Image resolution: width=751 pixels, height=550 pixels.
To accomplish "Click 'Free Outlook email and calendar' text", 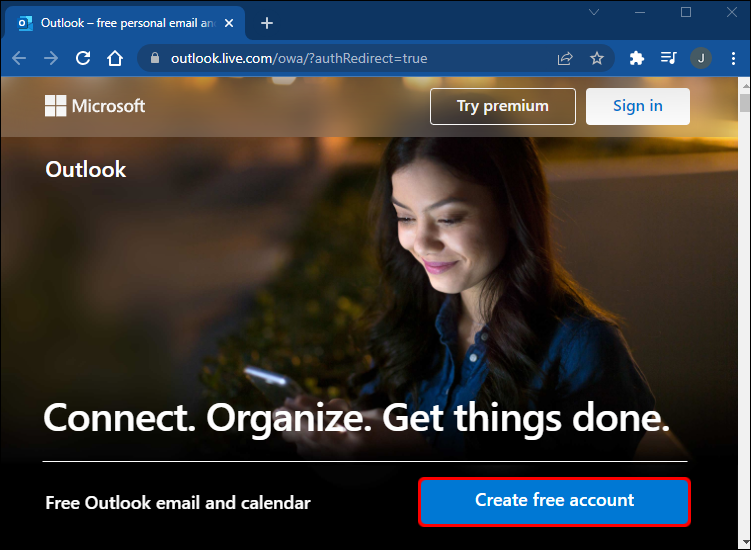I will pyautogui.click(x=178, y=503).
